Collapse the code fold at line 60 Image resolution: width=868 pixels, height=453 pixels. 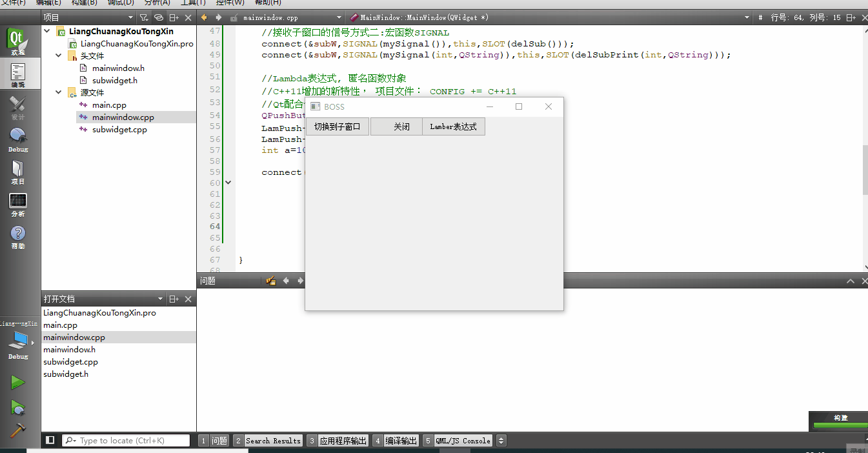[228, 183]
